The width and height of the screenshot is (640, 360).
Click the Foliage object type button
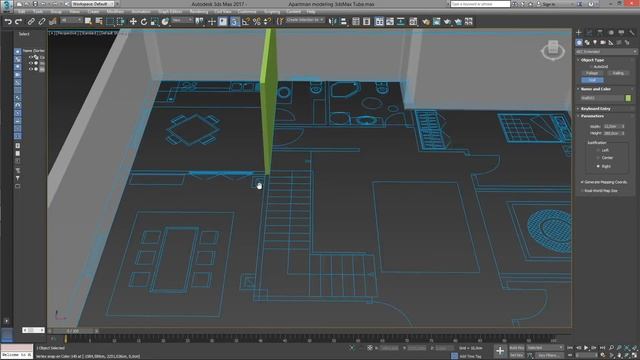click(x=592, y=73)
